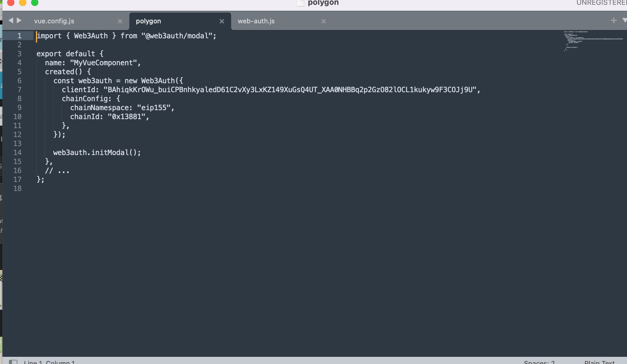Image resolution: width=627 pixels, height=364 pixels.
Task: Close the web-auth.js tab
Action: click(324, 21)
